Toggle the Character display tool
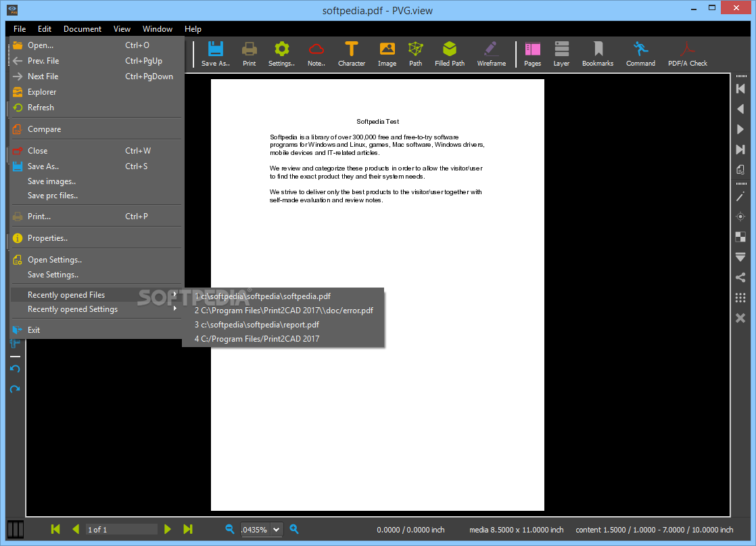 [352, 53]
